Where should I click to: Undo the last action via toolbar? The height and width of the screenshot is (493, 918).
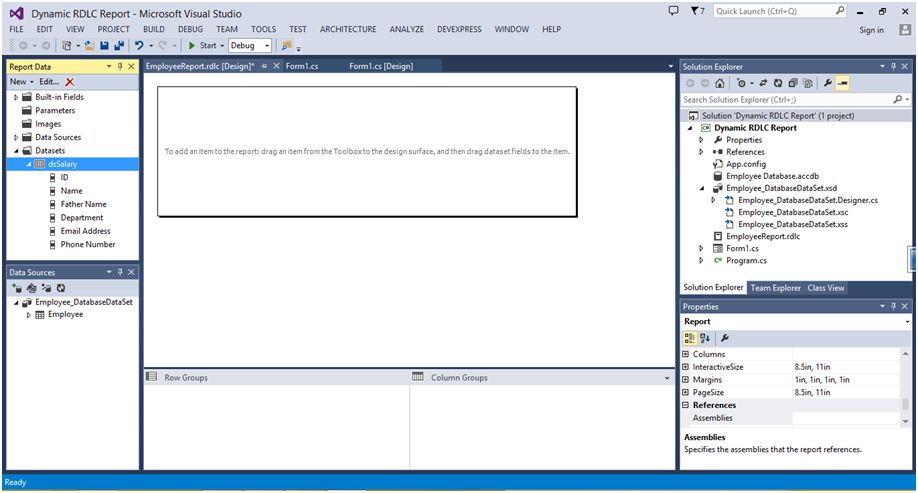tap(139, 45)
